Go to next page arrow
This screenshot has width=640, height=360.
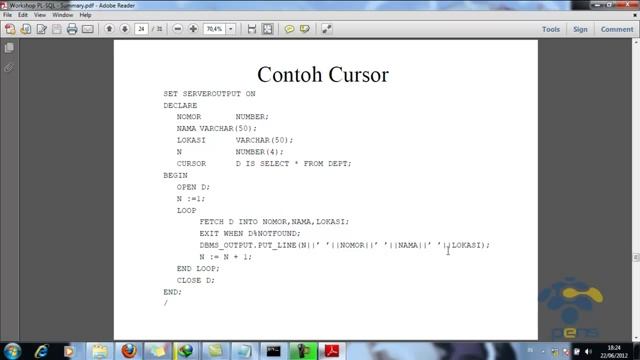click(x=125, y=29)
